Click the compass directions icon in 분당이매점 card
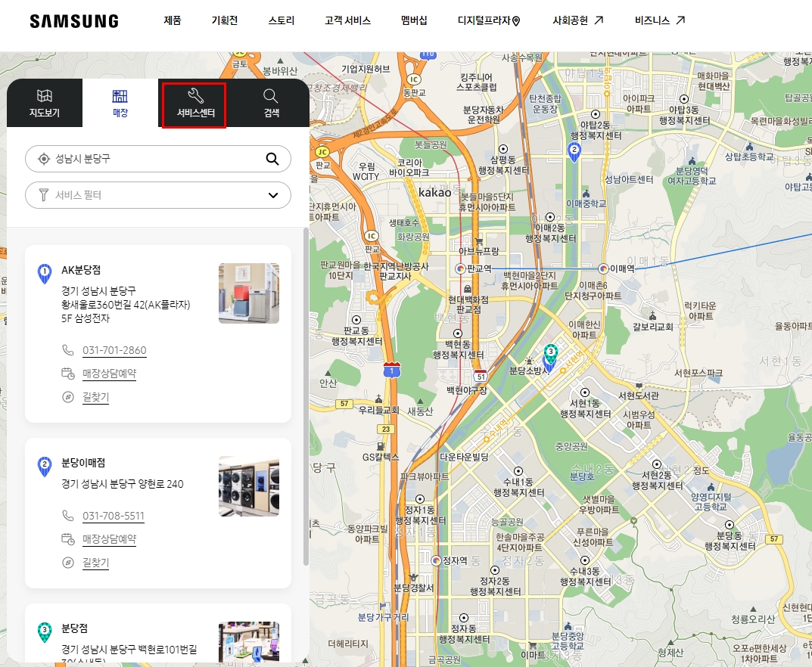The image size is (812, 667). [x=68, y=563]
